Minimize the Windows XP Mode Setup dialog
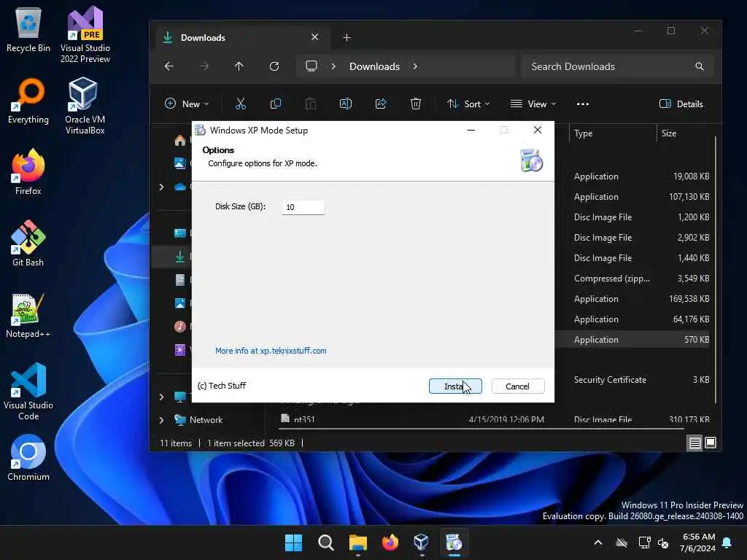The width and height of the screenshot is (747, 560). pyautogui.click(x=471, y=130)
